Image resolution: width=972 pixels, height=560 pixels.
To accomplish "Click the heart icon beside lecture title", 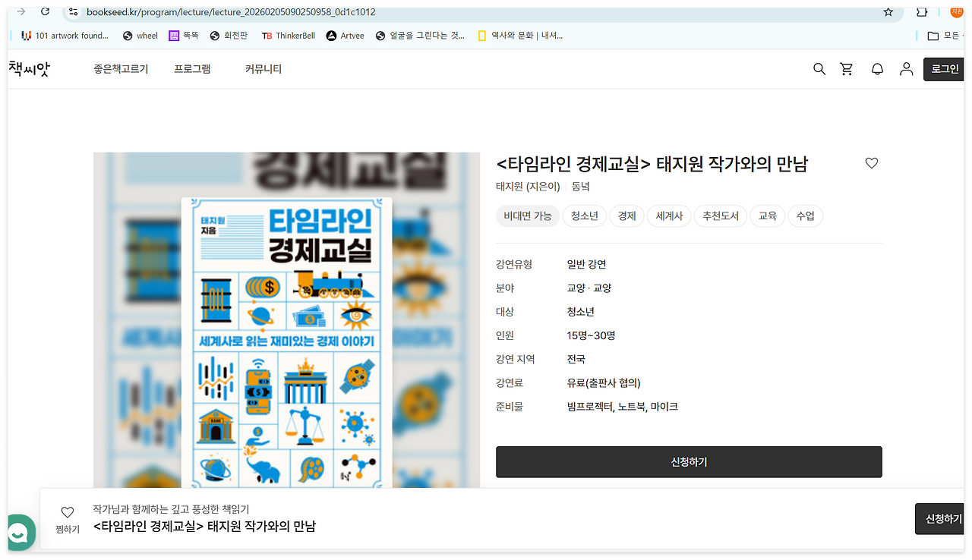I will point(872,163).
